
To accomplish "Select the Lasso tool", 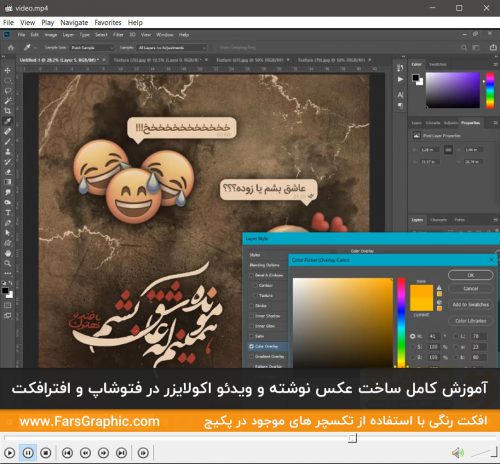I will coord(7,91).
